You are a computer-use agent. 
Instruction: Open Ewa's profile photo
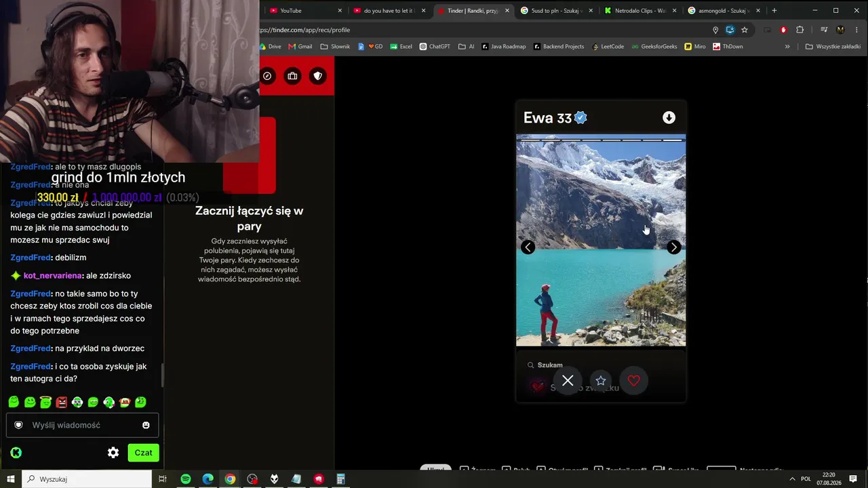(601, 241)
